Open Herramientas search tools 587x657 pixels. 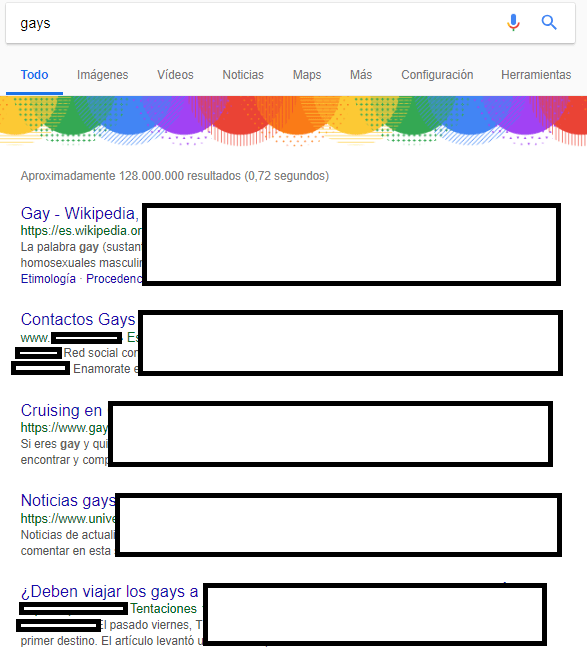tap(536, 75)
